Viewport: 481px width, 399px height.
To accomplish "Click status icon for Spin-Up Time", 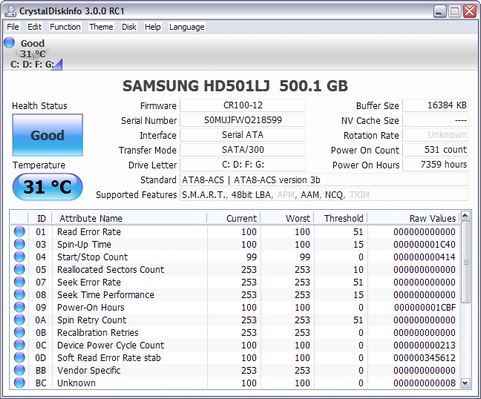I will 19,244.
